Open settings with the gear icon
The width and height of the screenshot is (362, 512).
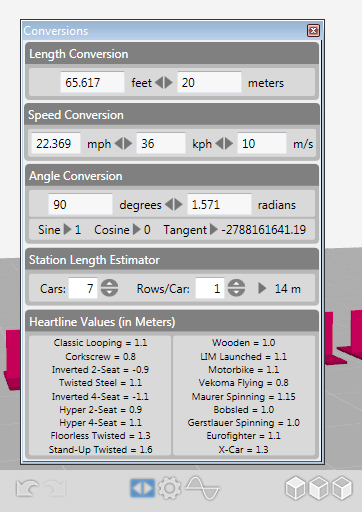point(170,488)
